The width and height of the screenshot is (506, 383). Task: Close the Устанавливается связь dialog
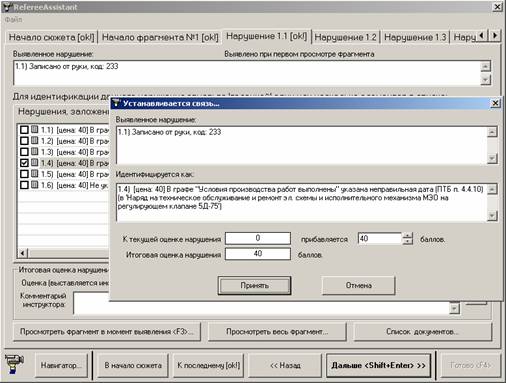[x=495, y=103]
